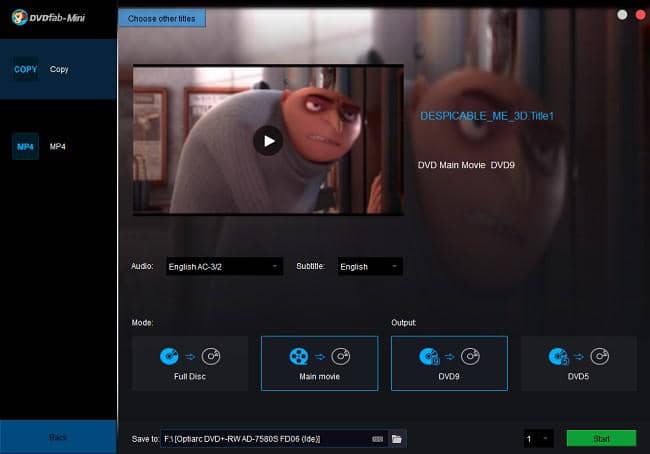Select Main movie mode
Image resolution: width=650 pixels, height=454 pixels.
pos(320,363)
